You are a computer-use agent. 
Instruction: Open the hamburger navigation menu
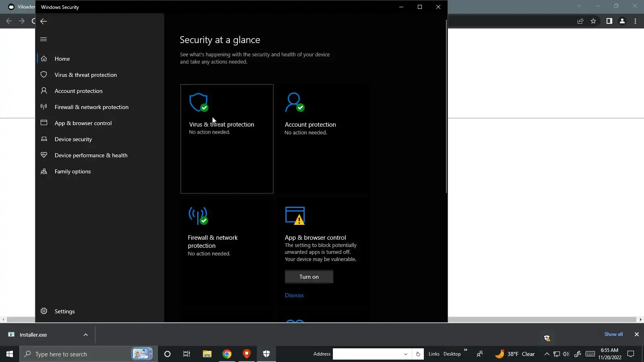coord(43,39)
